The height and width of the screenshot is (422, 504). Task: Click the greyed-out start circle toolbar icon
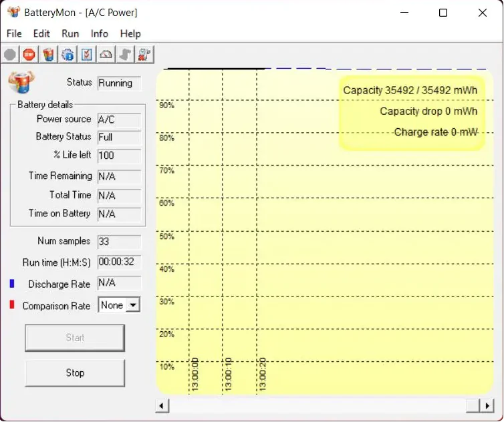(10, 55)
